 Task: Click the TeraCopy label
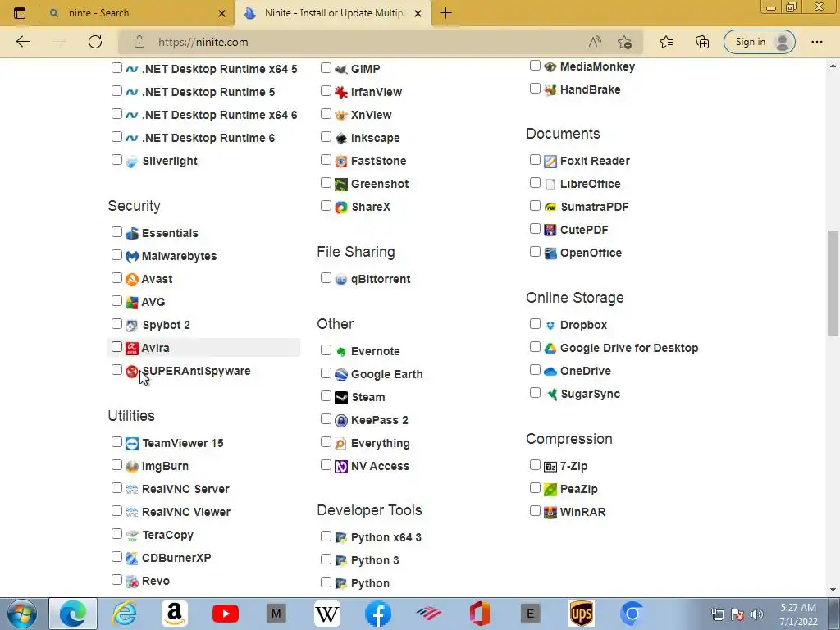[x=167, y=535]
